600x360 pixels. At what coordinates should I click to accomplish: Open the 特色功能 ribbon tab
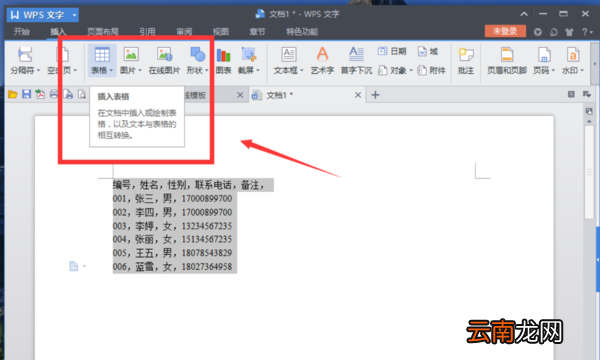point(302,32)
